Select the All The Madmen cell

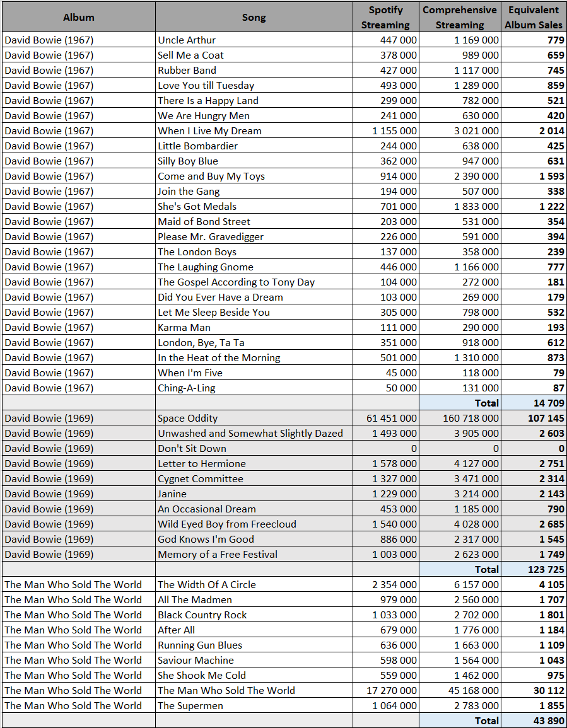point(254,600)
